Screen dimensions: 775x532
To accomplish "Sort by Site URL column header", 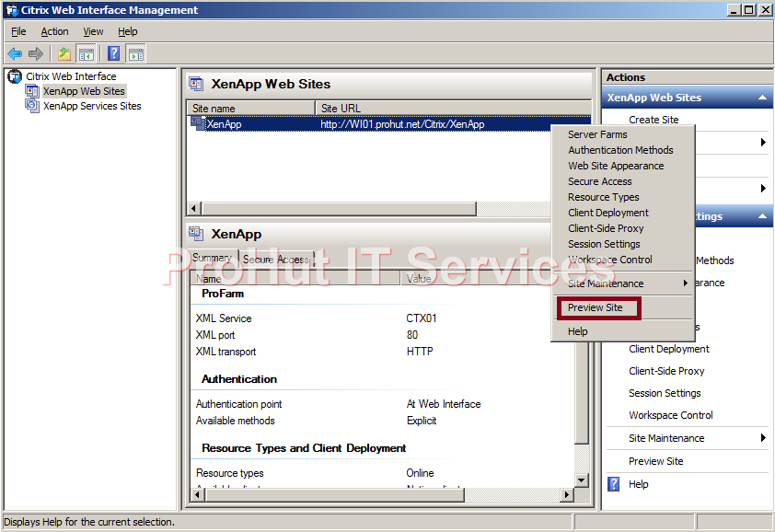I will tap(453, 108).
